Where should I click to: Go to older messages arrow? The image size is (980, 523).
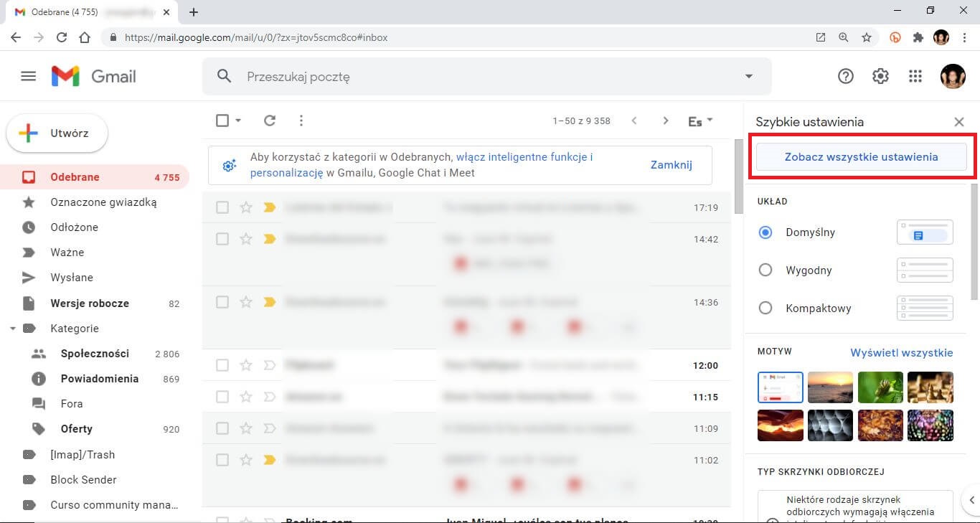click(666, 121)
